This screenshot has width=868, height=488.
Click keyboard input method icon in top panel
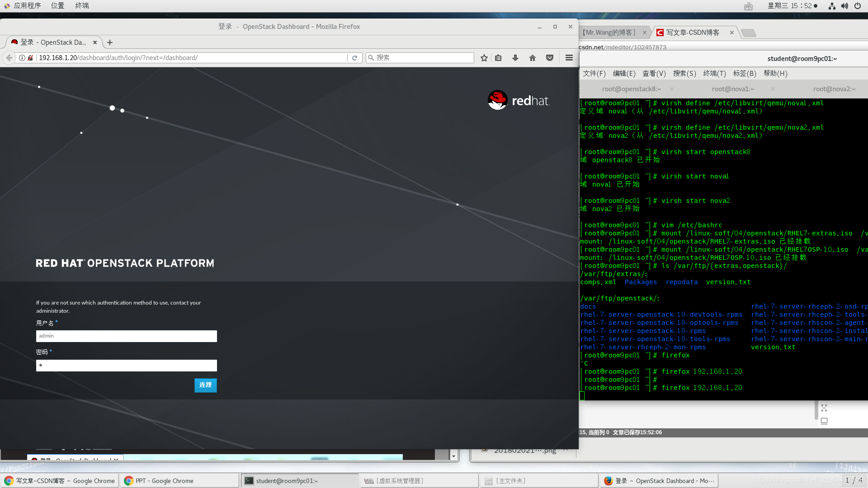pos(749,6)
